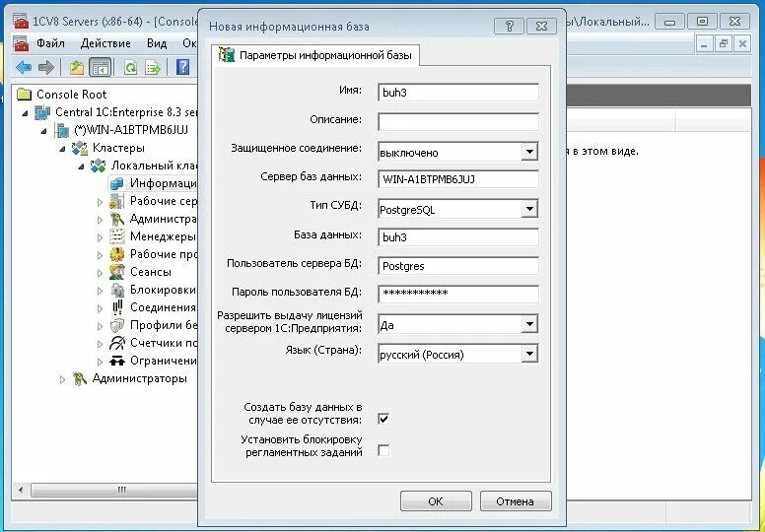Enable Установить блокировку регламентных заданий checkbox
The width and height of the screenshot is (765, 532).
pyautogui.click(x=383, y=450)
